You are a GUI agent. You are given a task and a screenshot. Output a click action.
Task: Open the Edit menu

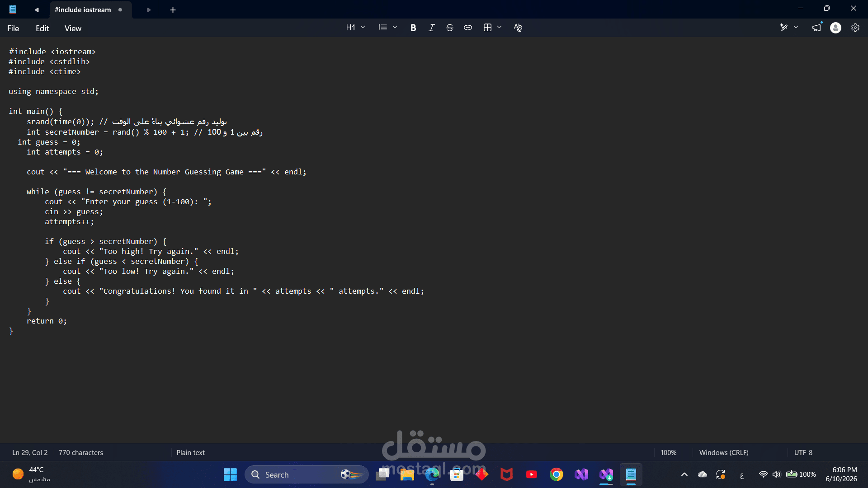pyautogui.click(x=42, y=28)
